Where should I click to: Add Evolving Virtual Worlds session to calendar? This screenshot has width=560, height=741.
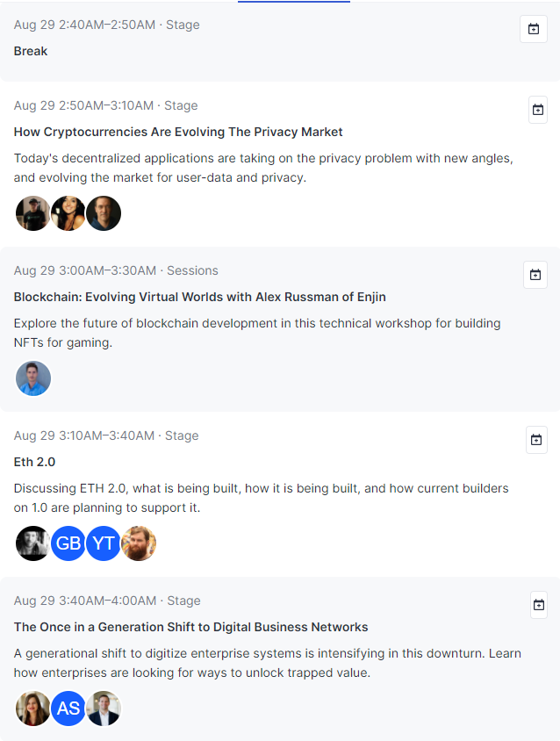point(535,275)
